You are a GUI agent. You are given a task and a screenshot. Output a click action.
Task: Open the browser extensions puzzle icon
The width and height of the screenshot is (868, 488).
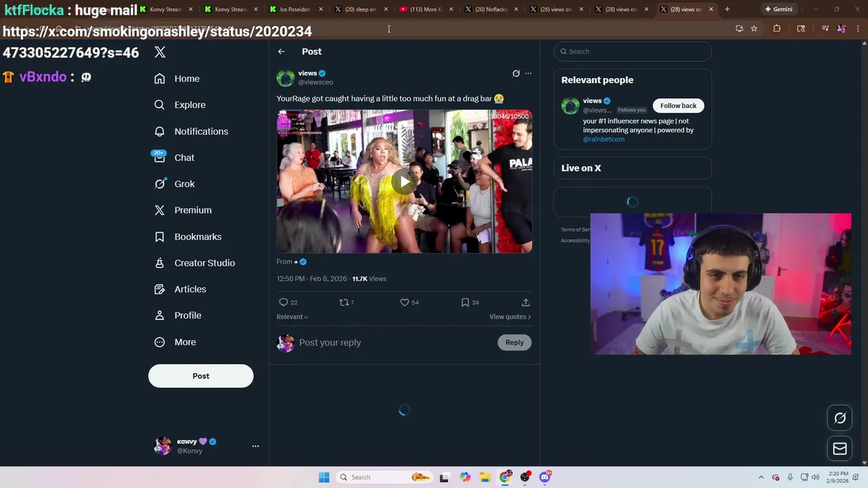click(x=777, y=28)
